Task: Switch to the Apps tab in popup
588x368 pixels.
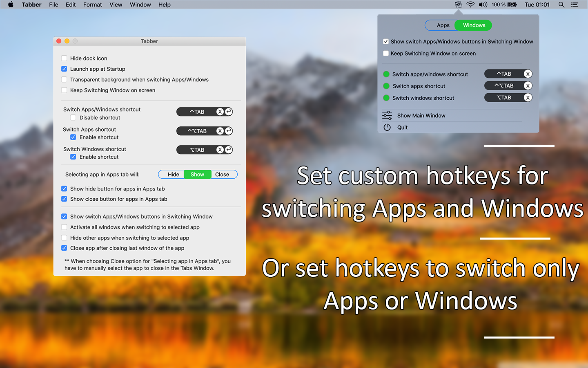Action: [x=443, y=25]
